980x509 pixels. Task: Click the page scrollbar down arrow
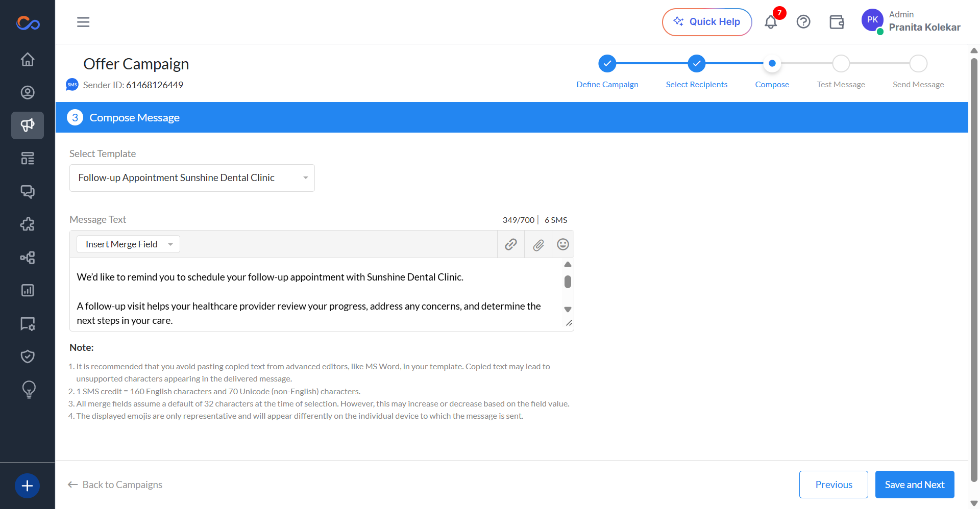point(974,503)
